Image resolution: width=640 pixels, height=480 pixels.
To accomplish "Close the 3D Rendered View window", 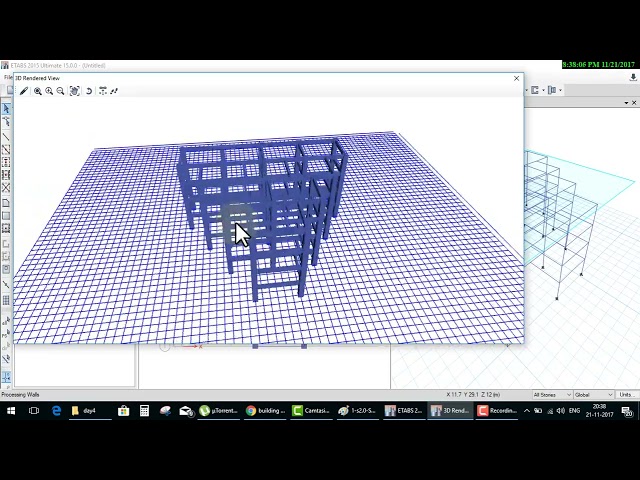I will [x=516, y=78].
